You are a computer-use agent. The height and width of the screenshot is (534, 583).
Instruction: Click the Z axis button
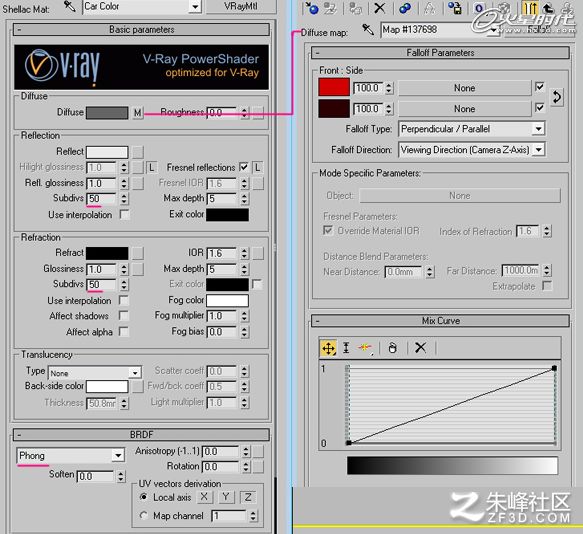[x=248, y=497]
